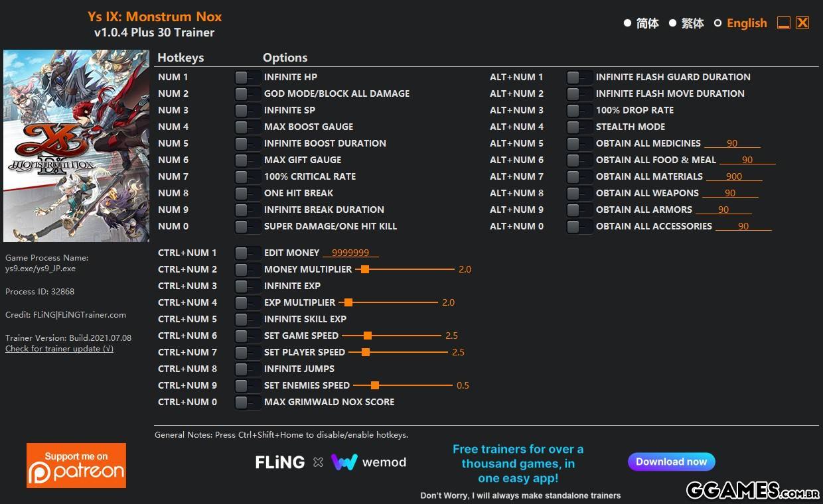Screen dimensions: 823x504
Task: Toggle God Mode/Block All Damage on
Action: [x=247, y=94]
